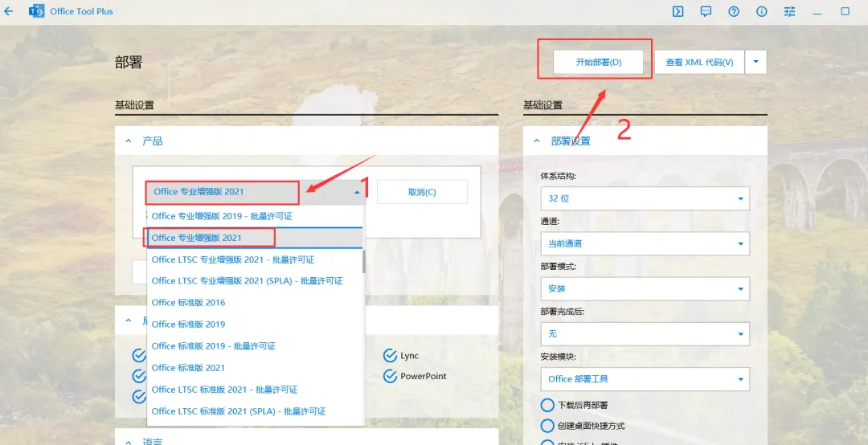Image resolution: width=868 pixels, height=445 pixels.
Task: Click the product list scrollbar
Action: pos(364,261)
